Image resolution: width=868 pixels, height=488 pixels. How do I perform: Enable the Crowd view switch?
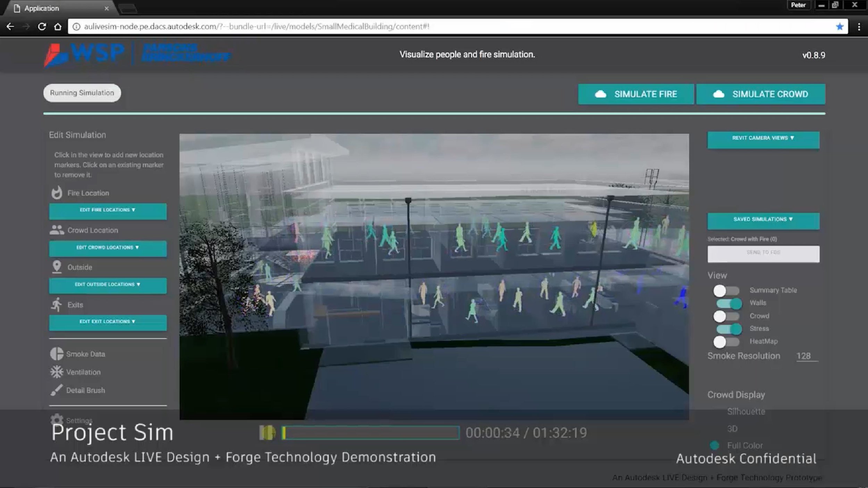726,316
